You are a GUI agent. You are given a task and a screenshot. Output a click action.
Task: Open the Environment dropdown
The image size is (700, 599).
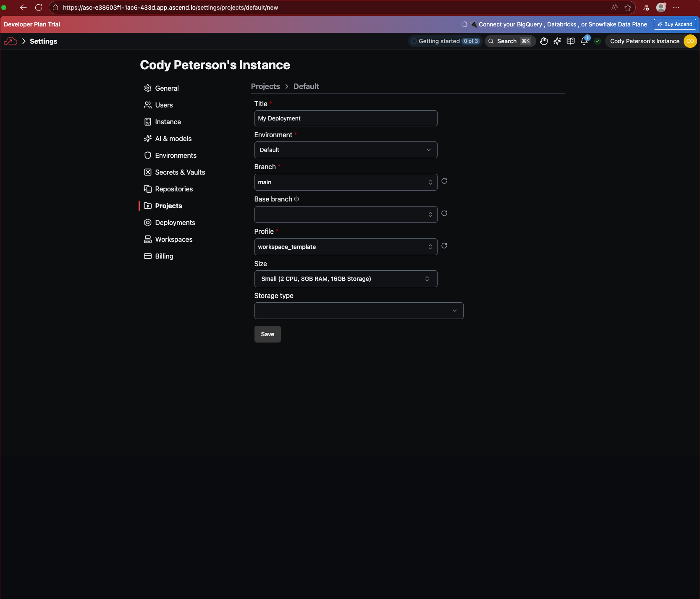click(346, 150)
